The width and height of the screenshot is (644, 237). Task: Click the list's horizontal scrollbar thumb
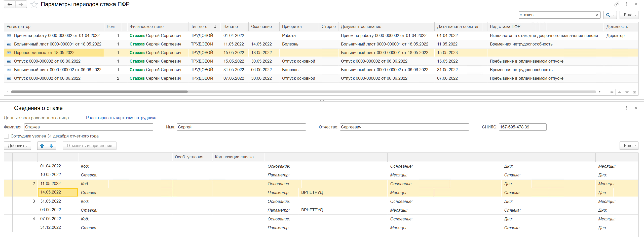(x=99, y=92)
